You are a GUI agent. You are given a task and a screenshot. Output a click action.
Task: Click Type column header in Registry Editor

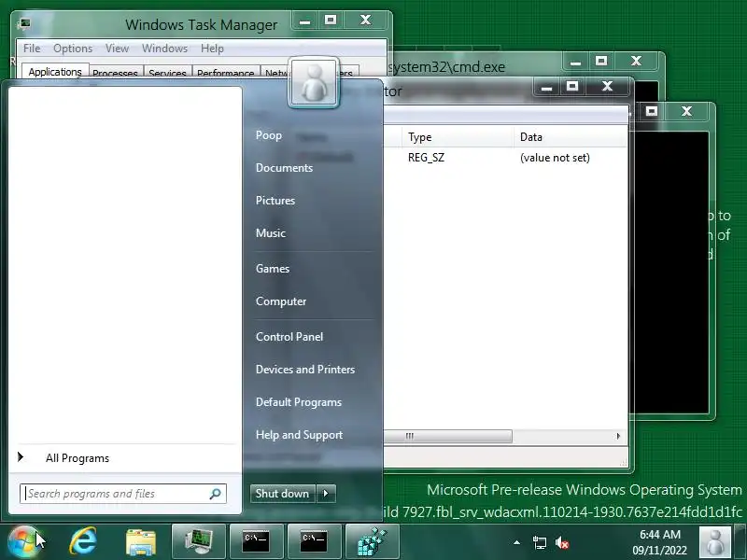click(458, 137)
